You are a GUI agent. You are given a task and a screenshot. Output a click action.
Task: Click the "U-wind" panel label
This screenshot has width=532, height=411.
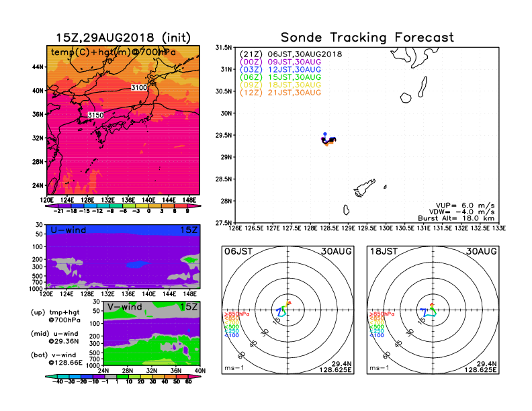pos(69,230)
